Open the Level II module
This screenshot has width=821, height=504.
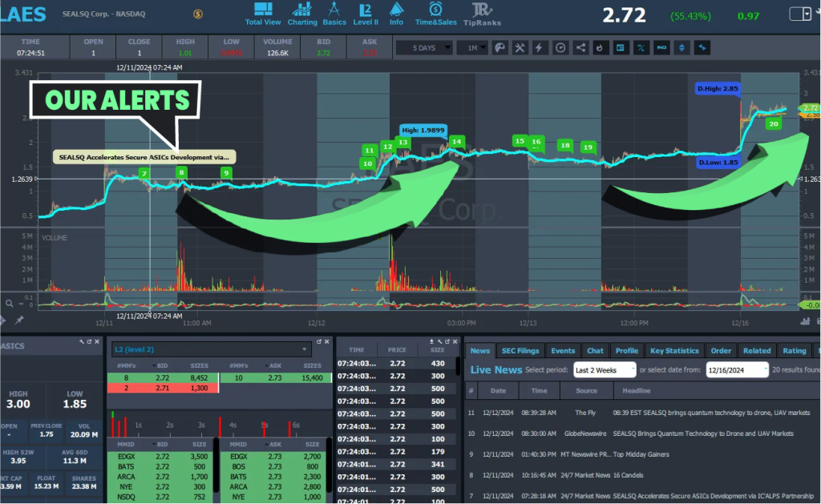[x=366, y=14]
